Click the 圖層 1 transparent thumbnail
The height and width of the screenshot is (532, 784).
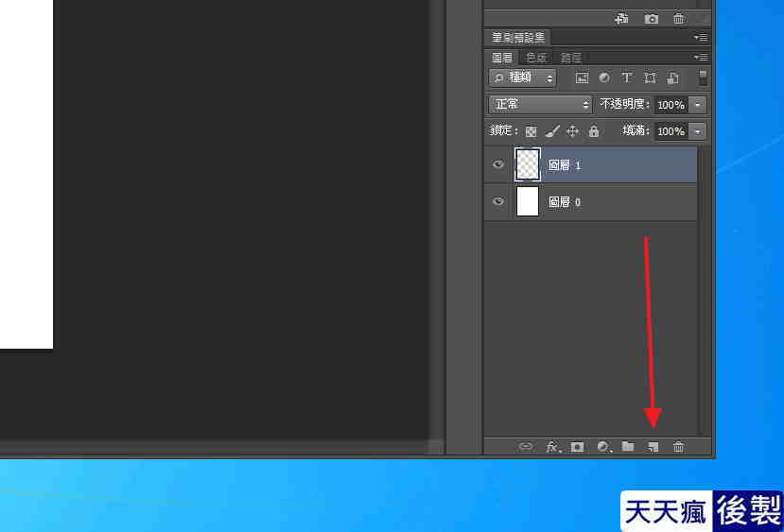[x=528, y=164]
